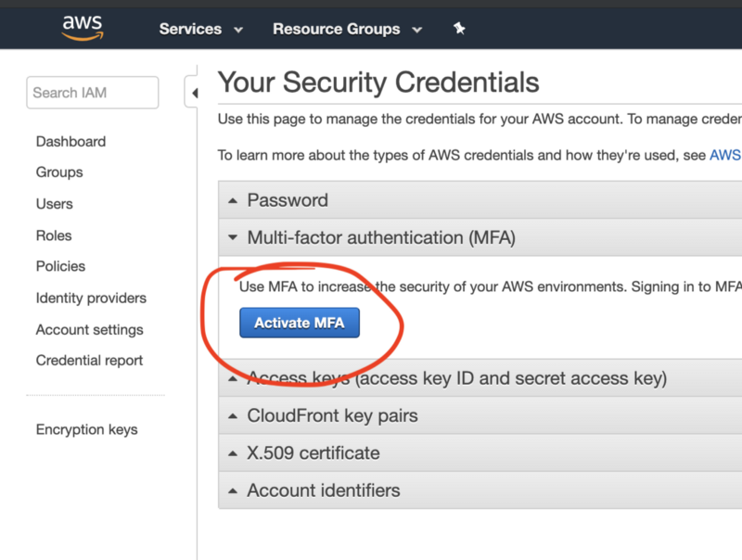Click the Activate MFA button
742x560 pixels.
coord(299,323)
